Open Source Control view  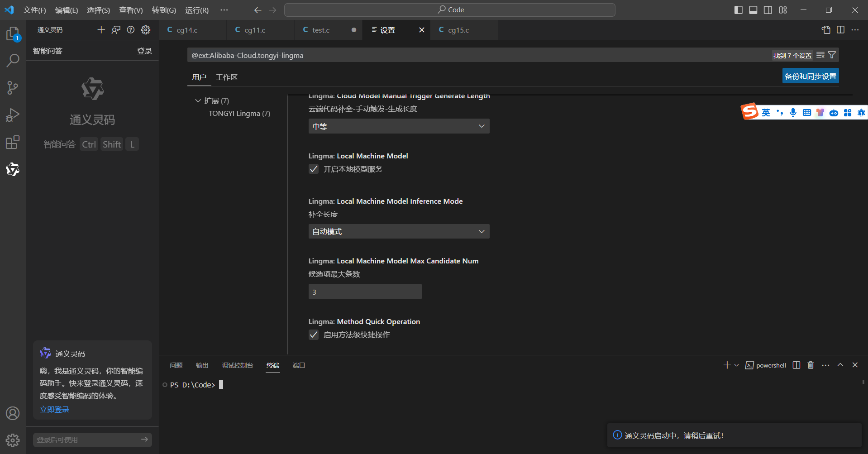click(x=13, y=87)
